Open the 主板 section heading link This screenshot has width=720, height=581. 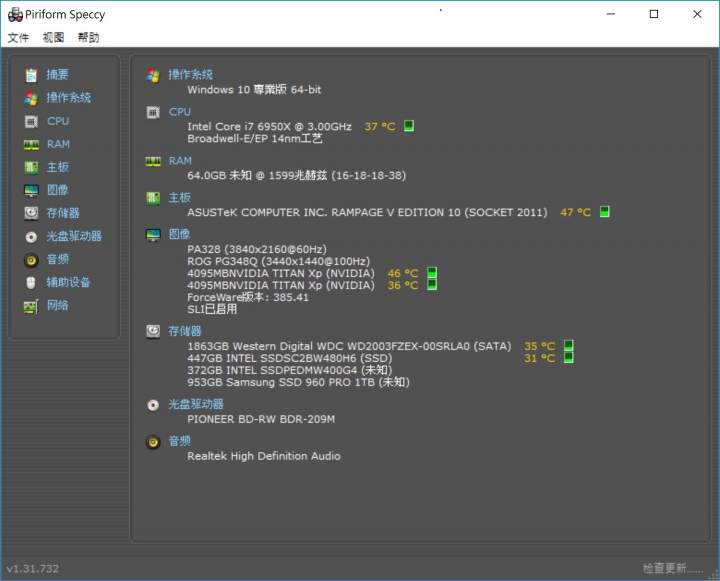point(180,197)
